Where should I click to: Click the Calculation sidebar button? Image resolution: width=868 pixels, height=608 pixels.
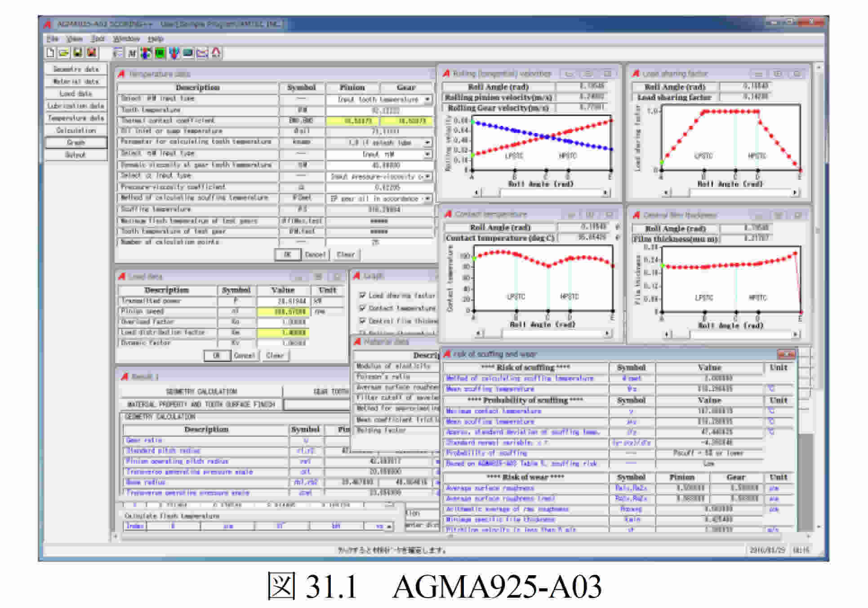point(76,130)
